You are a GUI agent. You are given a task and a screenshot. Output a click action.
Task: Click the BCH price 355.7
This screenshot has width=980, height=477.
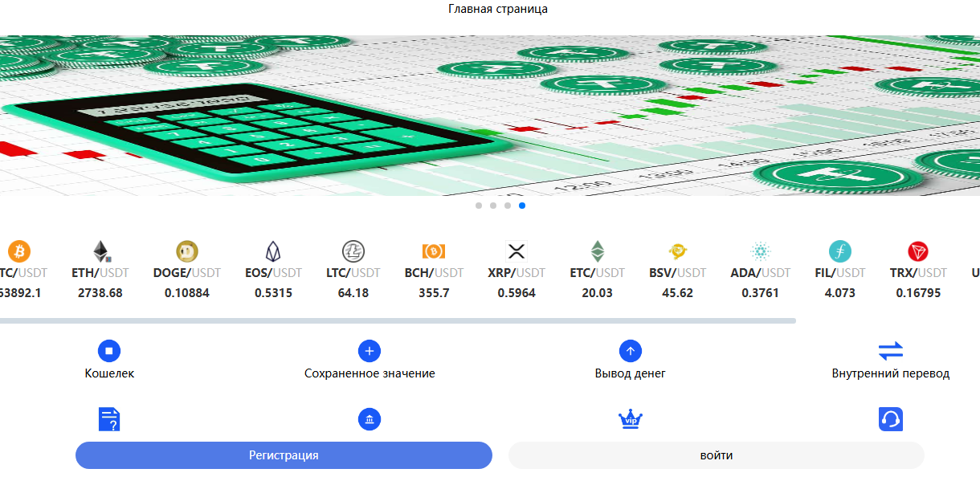pyautogui.click(x=434, y=293)
